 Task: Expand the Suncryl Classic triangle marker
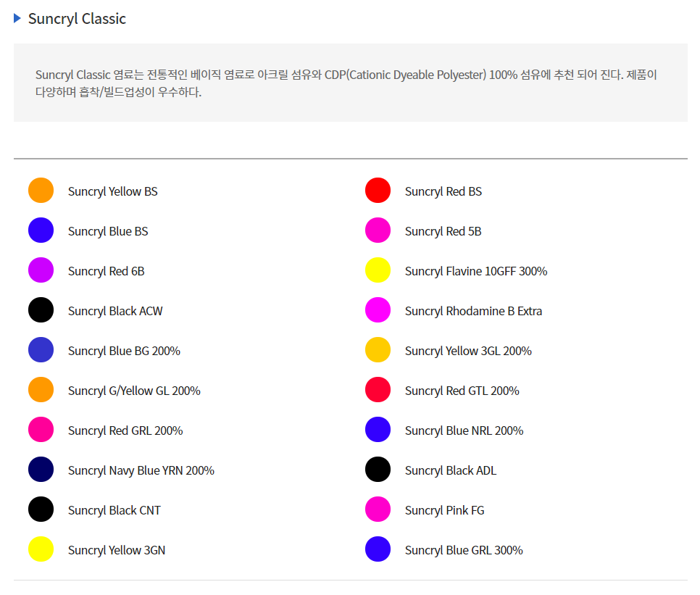(x=17, y=19)
